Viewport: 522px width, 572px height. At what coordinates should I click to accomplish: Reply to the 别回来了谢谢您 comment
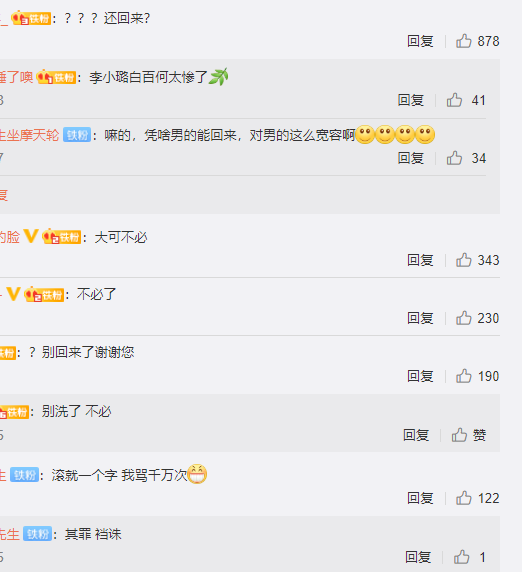420,376
